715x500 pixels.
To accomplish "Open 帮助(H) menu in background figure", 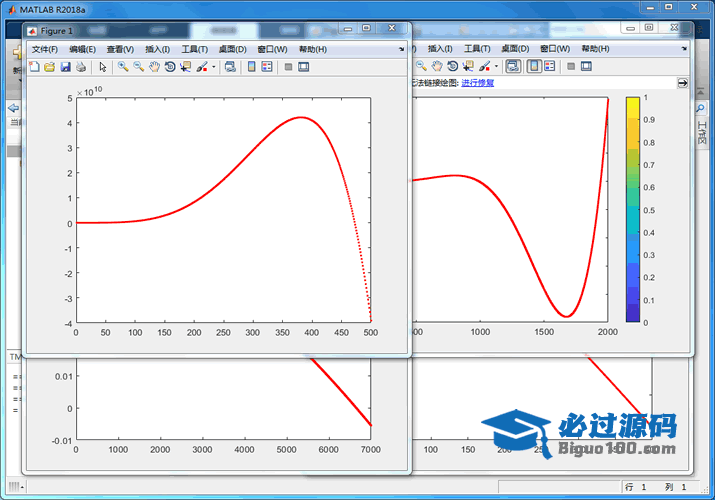I will pos(596,49).
